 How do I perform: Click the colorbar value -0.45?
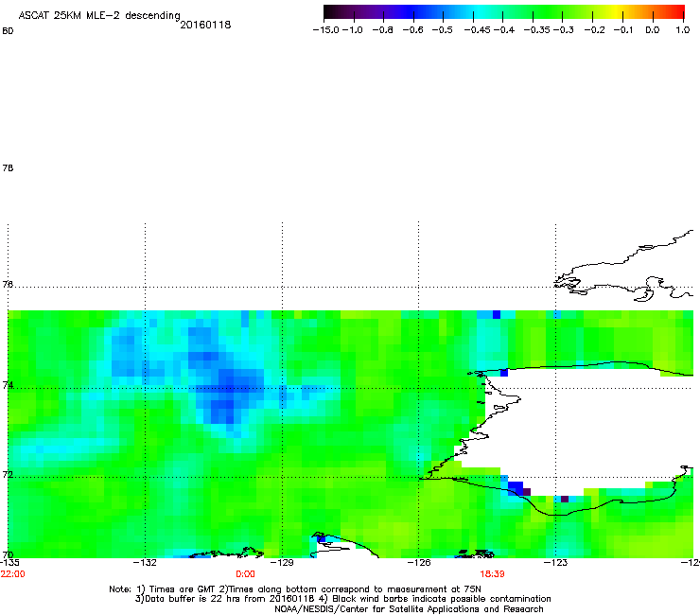pyautogui.click(x=478, y=30)
